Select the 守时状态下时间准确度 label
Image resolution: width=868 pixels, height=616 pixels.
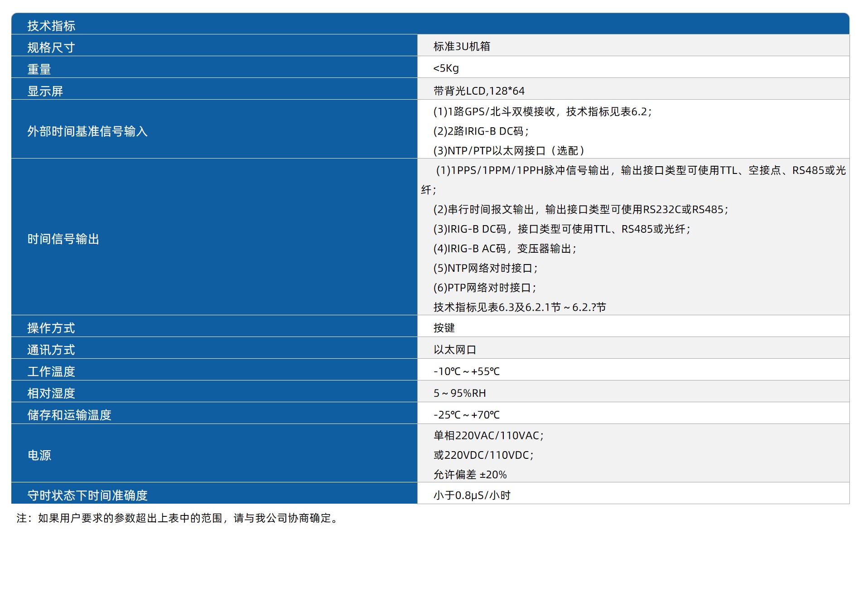pos(87,495)
